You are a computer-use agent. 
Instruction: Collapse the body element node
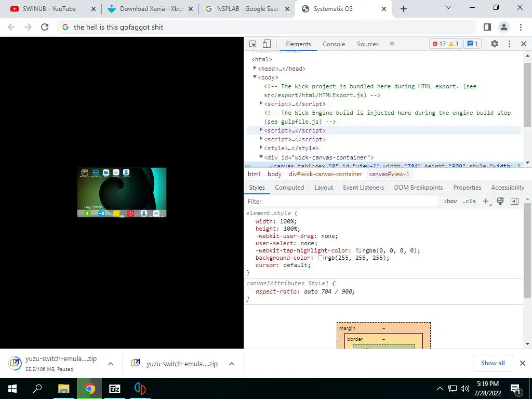click(x=255, y=77)
